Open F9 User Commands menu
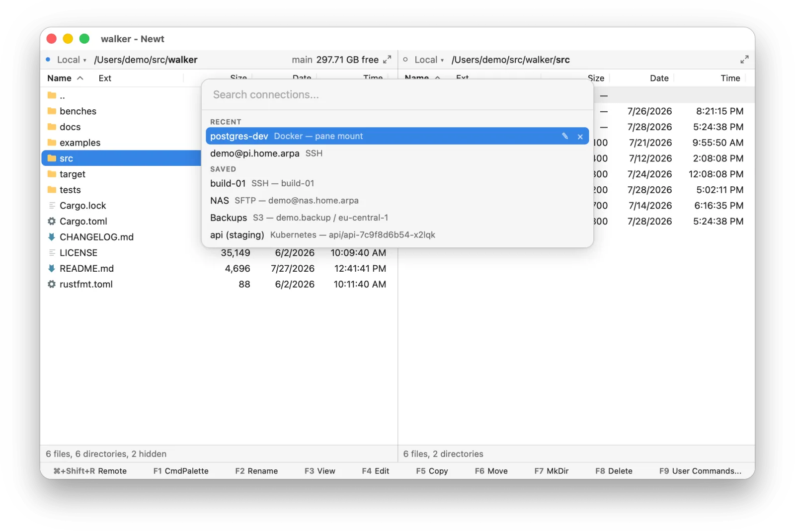This screenshot has height=532, width=795. click(700, 471)
